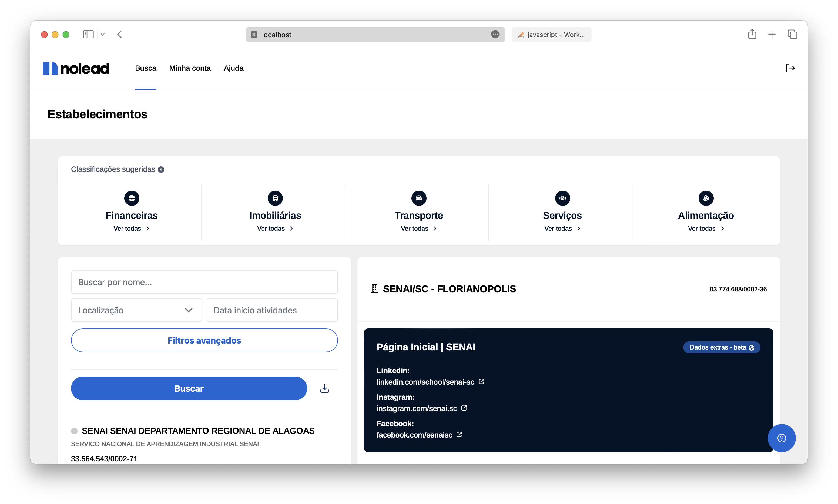Click the localhost address bar
838x504 pixels.
click(x=375, y=35)
